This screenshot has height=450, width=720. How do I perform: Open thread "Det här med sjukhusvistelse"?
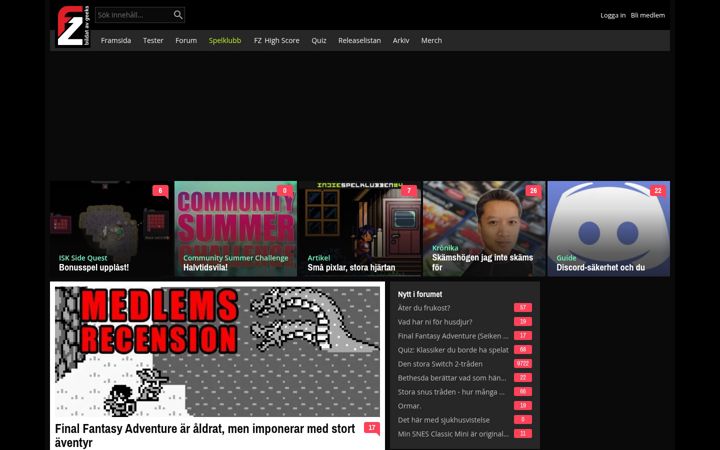pyautogui.click(x=444, y=420)
